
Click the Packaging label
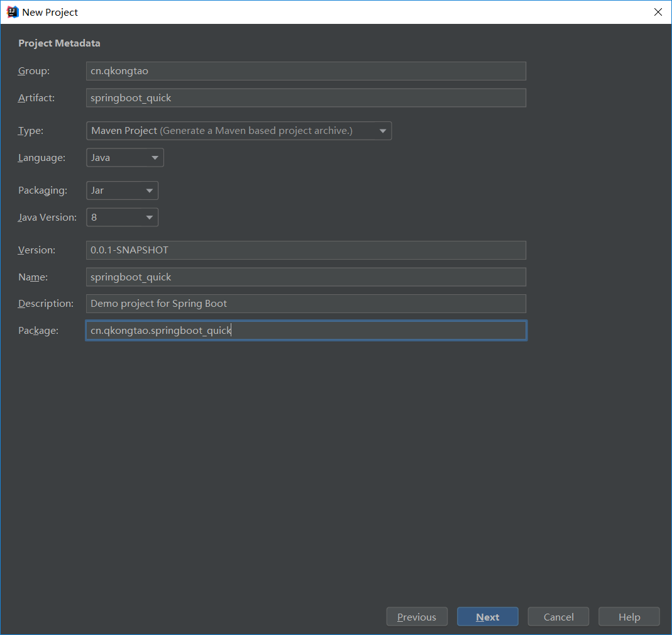[x=42, y=190]
